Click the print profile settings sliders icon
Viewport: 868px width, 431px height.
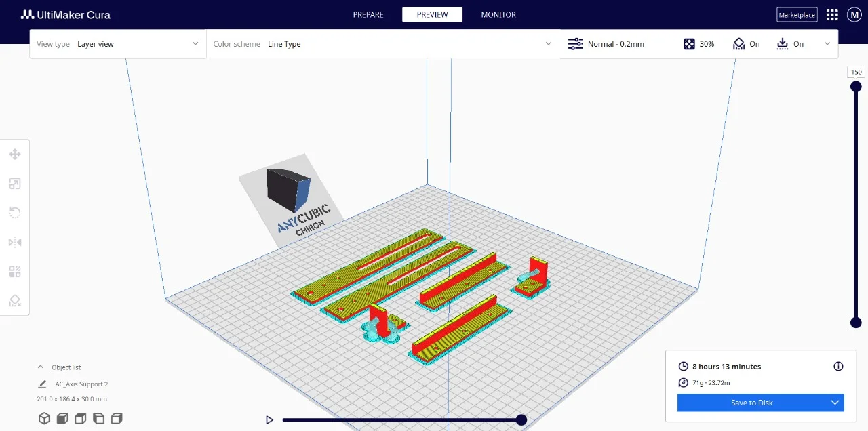tap(575, 44)
